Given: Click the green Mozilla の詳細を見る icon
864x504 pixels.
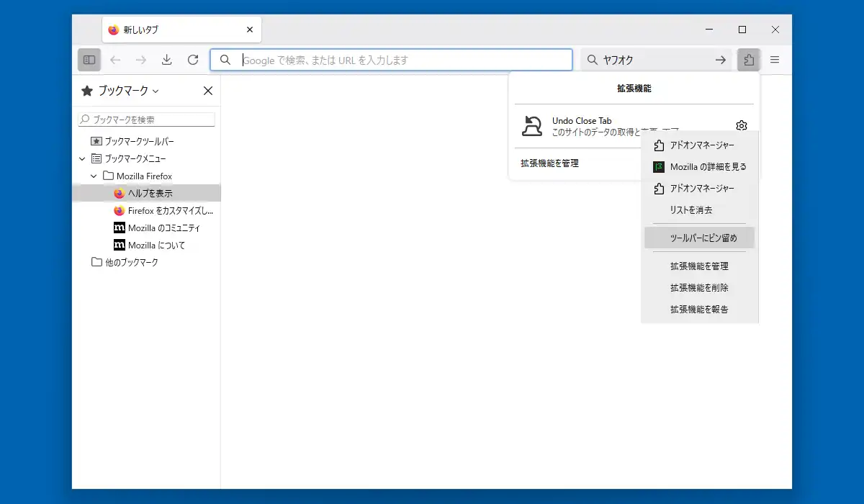Looking at the screenshot, I should [658, 167].
